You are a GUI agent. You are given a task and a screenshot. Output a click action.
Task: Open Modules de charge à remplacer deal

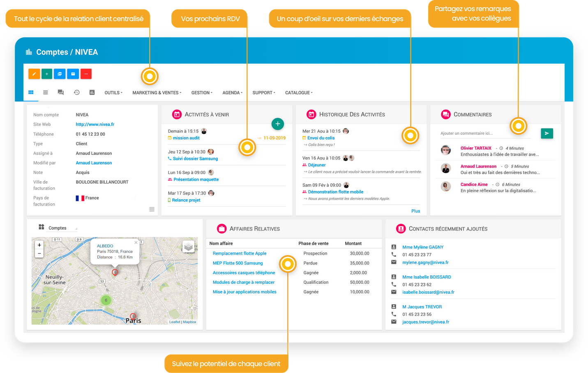coord(244,282)
